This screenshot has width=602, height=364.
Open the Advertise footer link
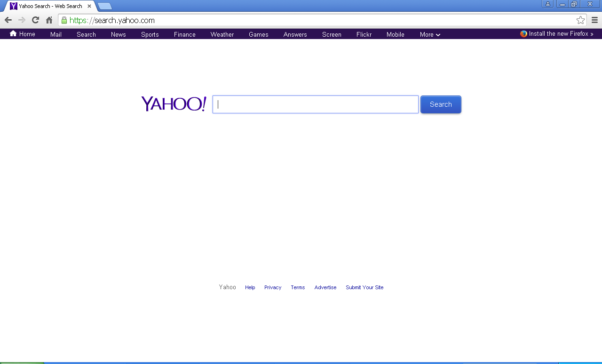click(325, 287)
